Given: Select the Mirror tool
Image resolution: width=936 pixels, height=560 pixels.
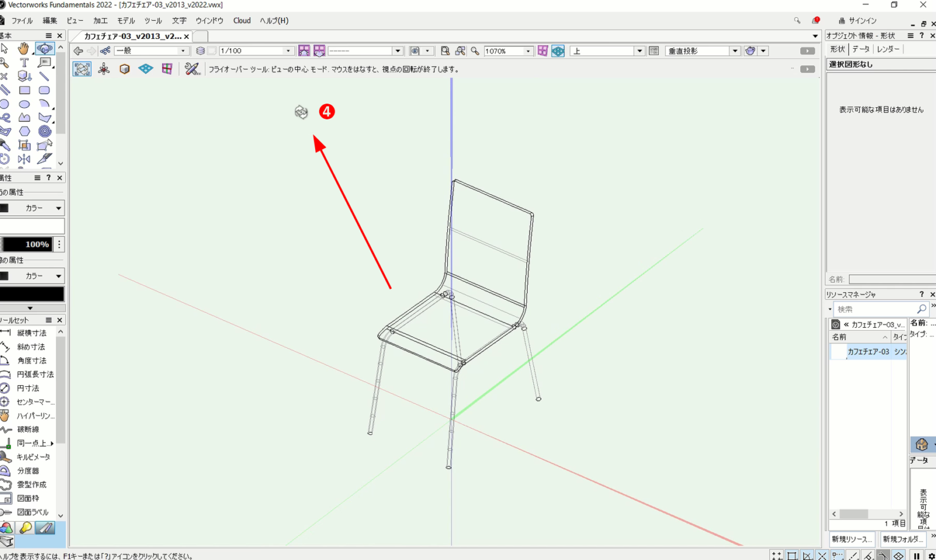Looking at the screenshot, I should click(24, 159).
